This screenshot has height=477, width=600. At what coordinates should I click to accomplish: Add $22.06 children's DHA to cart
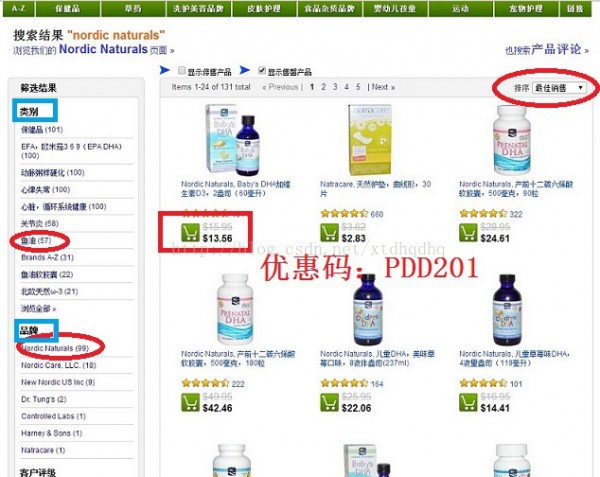click(329, 402)
